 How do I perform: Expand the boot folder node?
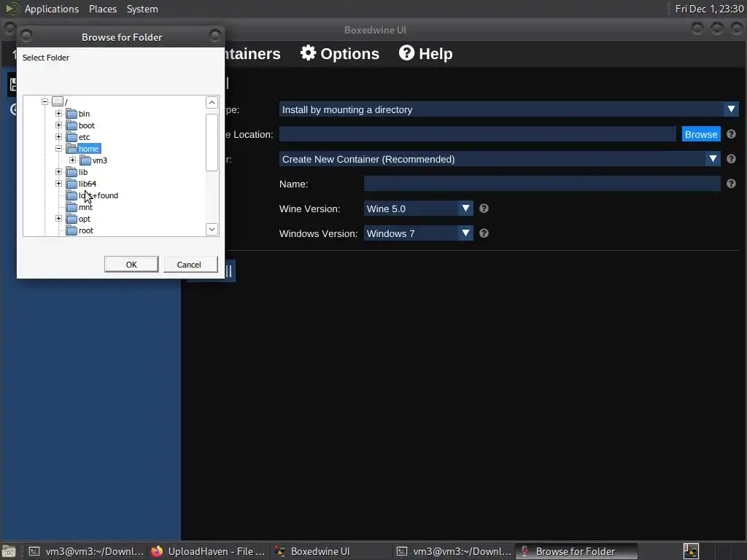pos(58,125)
